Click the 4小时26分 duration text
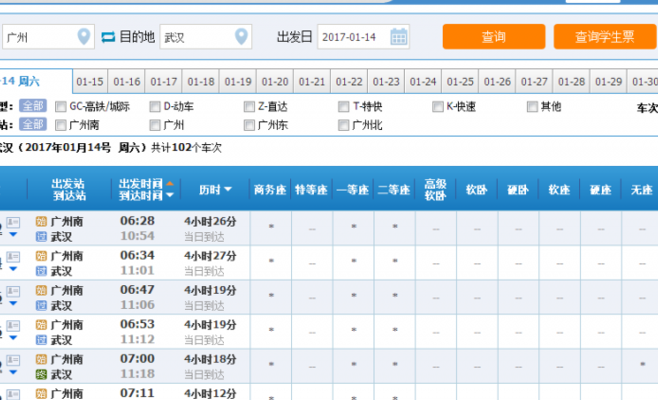Viewport: 658px width, 400px height. (210, 221)
